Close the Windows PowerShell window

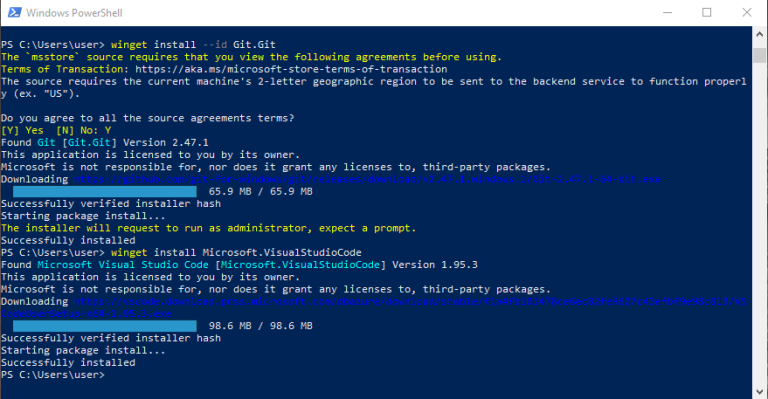[746, 13]
